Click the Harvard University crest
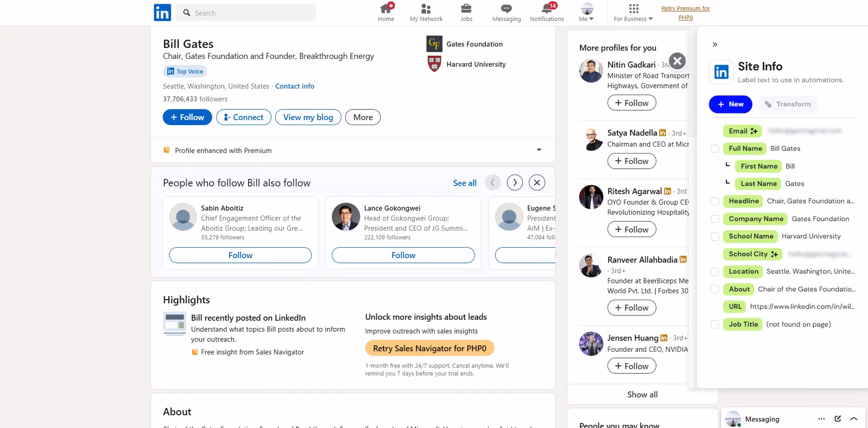 point(434,64)
